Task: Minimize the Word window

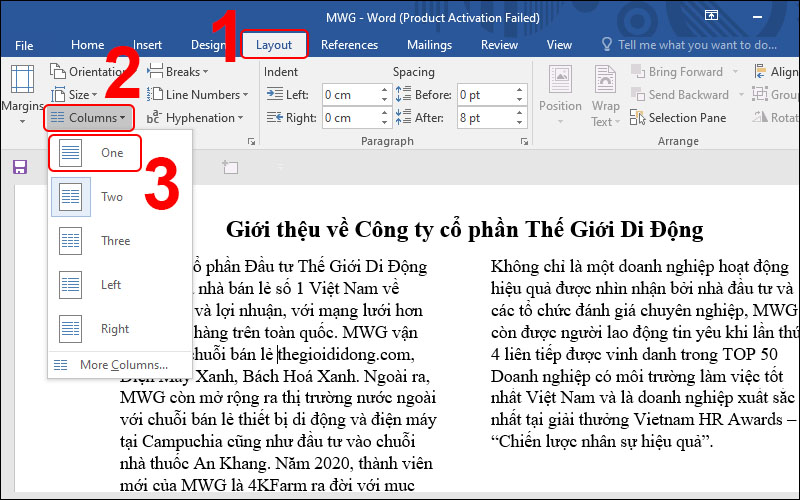Action: tap(757, 17)
